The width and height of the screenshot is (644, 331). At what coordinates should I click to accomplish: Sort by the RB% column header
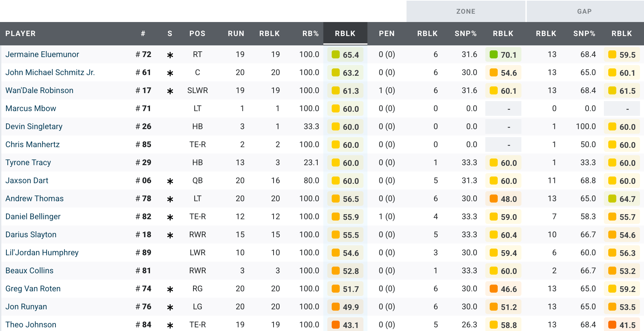(310, 33)
